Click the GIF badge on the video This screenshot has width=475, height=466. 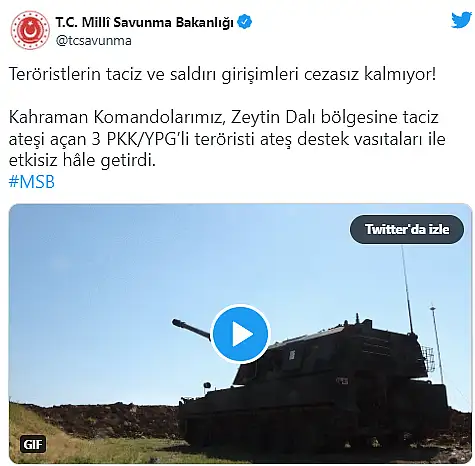click(33, 444)
